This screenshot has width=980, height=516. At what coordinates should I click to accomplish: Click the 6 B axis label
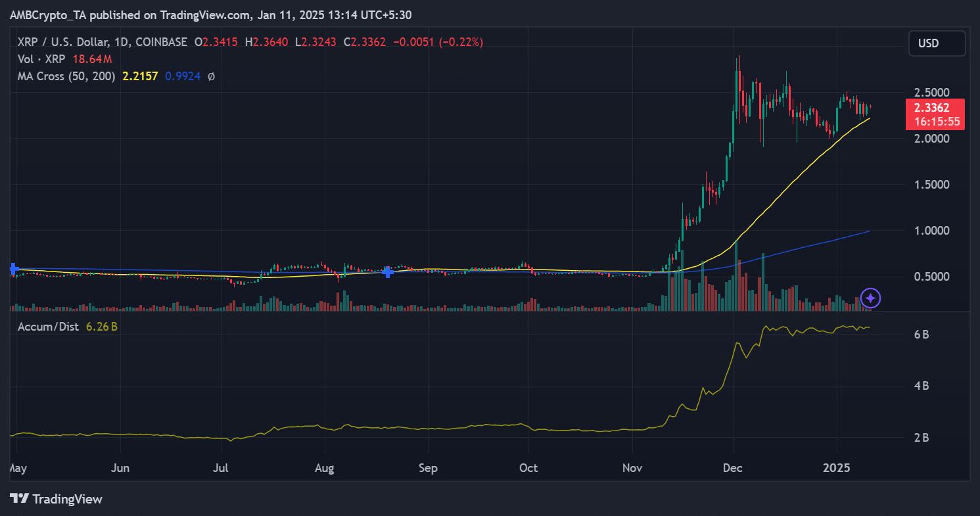pyautogui.click(x=922, y=335)
